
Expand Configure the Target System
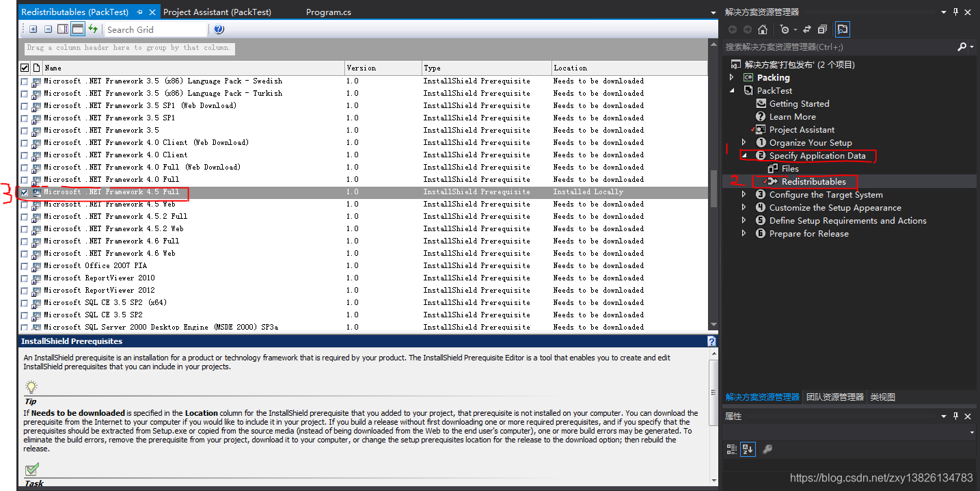744,194
